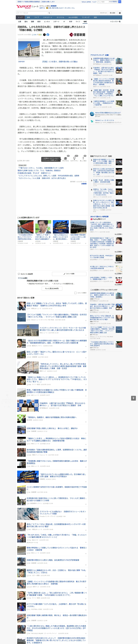
Task: Open the 【写真】ミスを受け、京都市長 link
Action: point(60,62)
